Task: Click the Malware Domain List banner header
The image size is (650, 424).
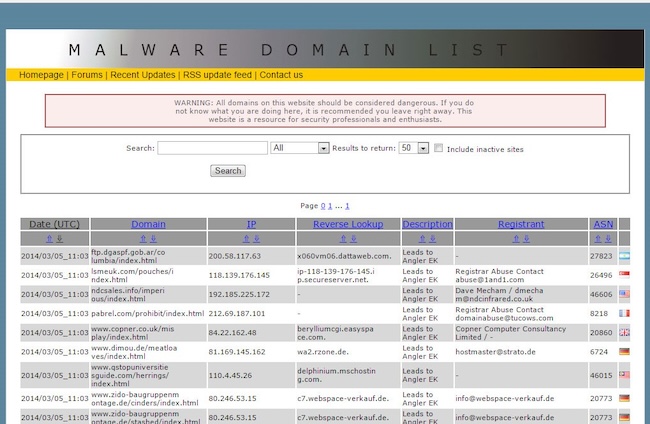Action: 325,49
